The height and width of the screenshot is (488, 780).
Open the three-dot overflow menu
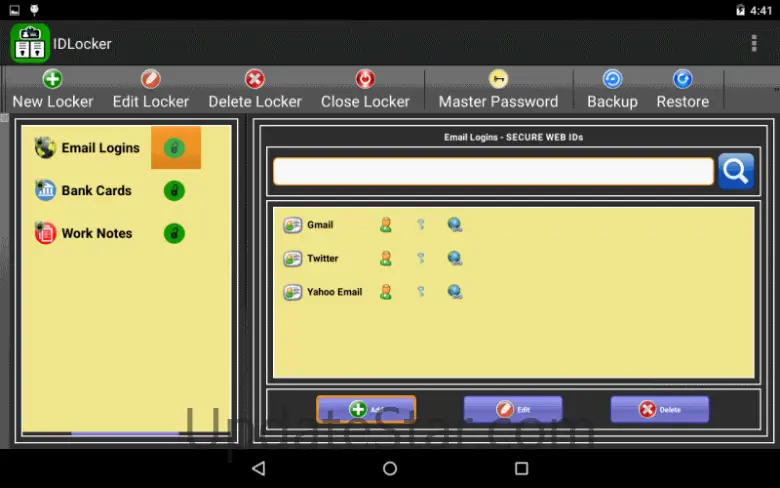tap(754, 43)
